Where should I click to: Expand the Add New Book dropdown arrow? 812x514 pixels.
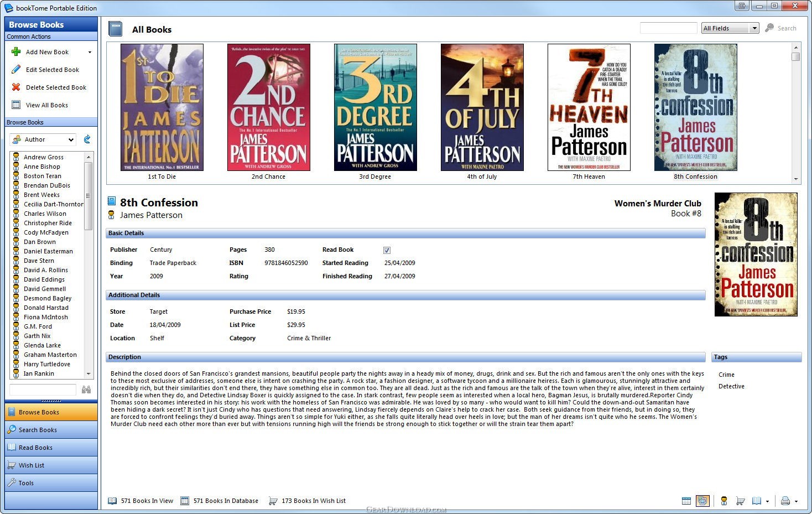pyautogui.click(x=90, y=53)
